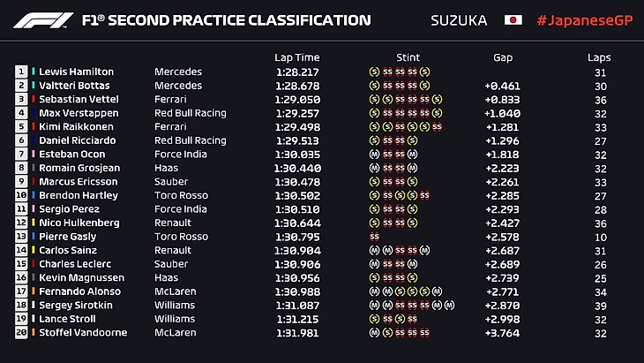This screenshot has width=644, height=363.
Task: Open Lewis Hamilton's driver name
Action: click(76, 72)
